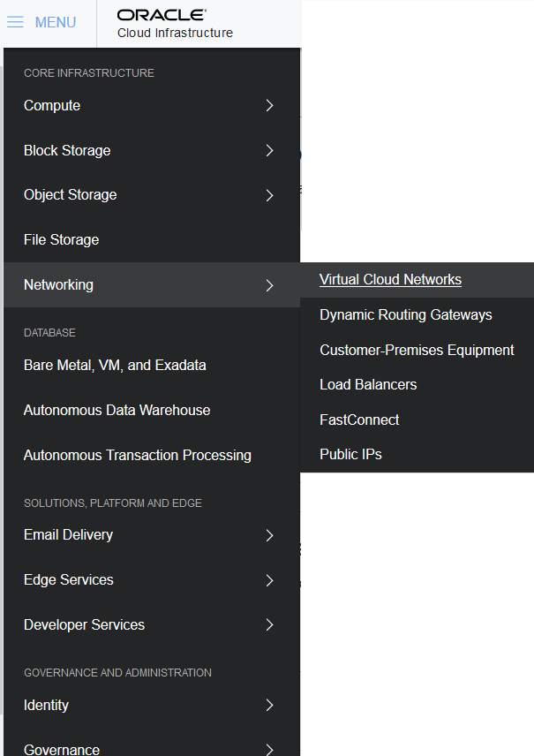Open Dynamic Routing Gateways
Image resolution: width=534 pixels, height=756 pixels.
(405, 314)
